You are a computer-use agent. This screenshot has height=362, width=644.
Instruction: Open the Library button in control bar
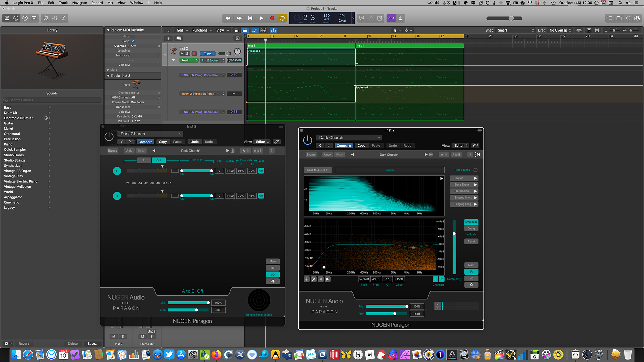pos(7,18)
